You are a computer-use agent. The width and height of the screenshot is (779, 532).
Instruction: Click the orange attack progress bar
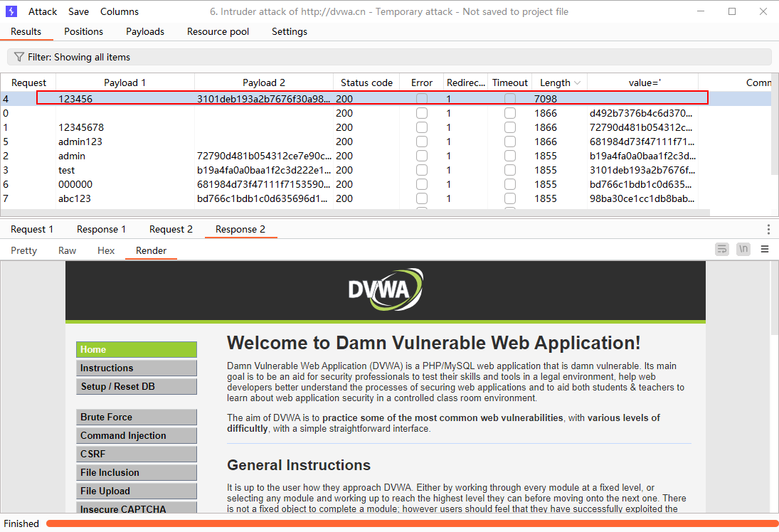411,523
